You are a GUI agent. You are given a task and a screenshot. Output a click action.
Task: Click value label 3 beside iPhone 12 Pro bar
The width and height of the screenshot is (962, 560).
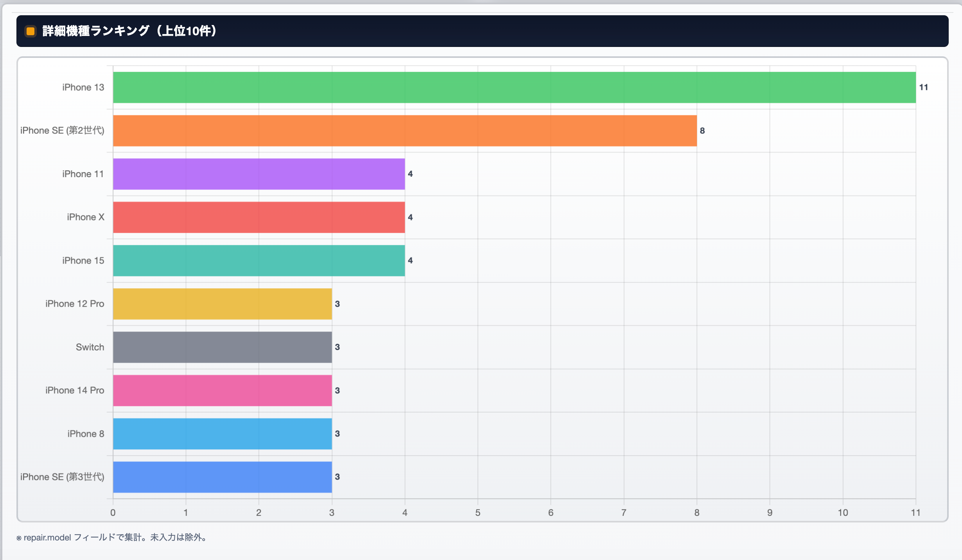(337, 304)
